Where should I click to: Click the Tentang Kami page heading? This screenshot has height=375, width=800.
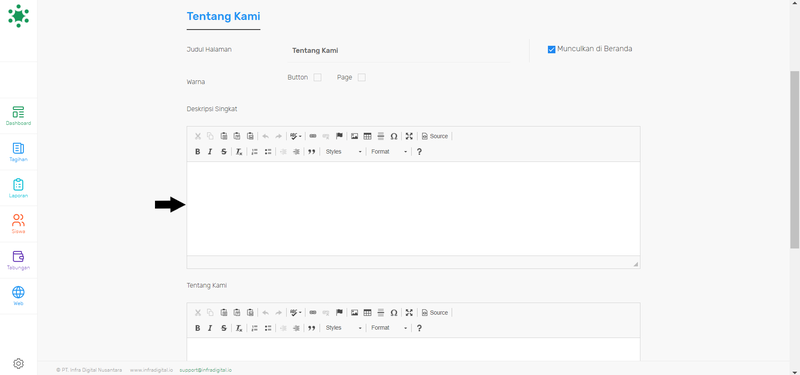223,16
